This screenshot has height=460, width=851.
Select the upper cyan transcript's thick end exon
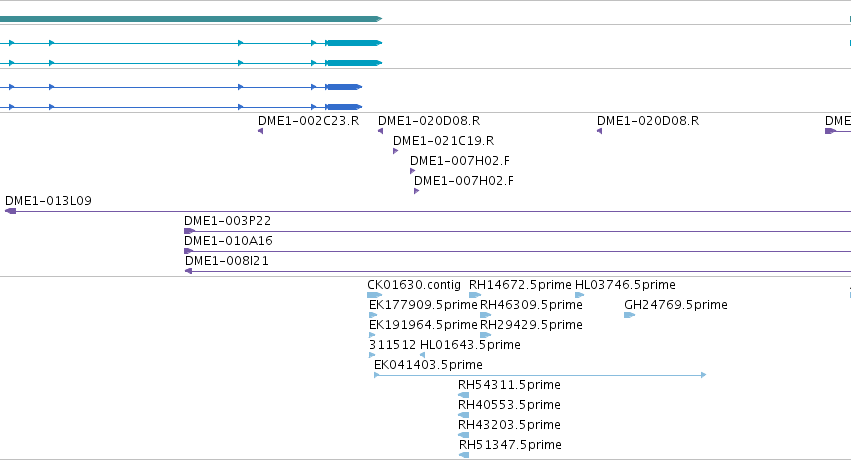point(354,43)
